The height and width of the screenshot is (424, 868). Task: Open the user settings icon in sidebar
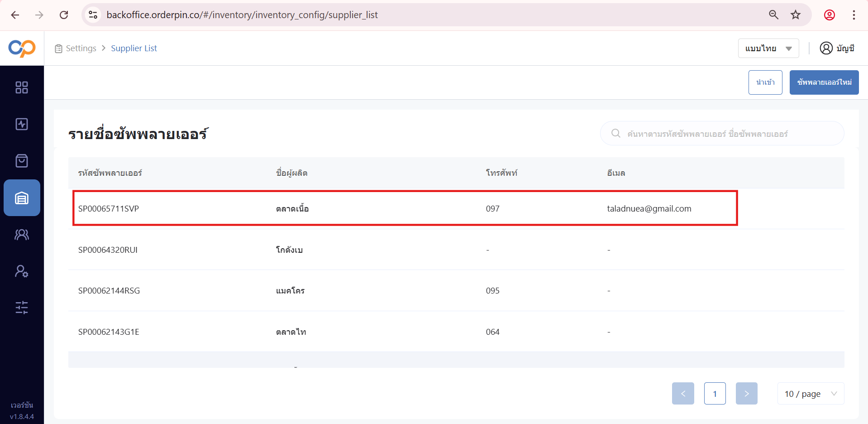point(22,271)
